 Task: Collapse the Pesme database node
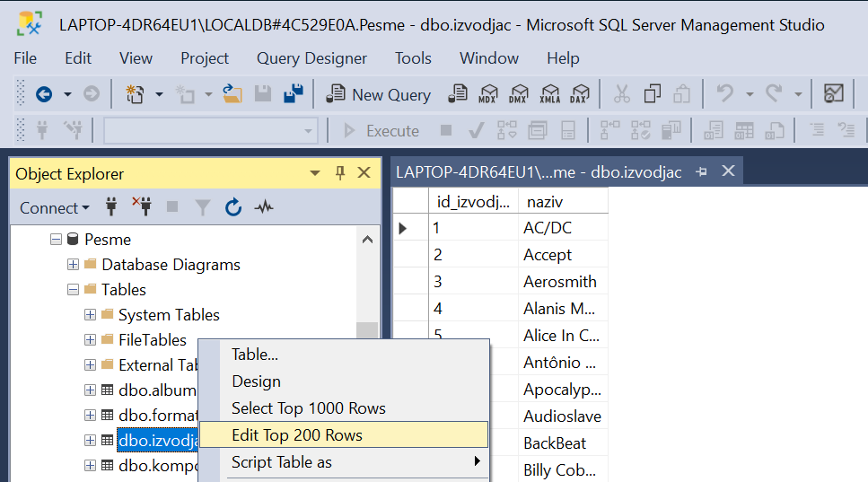(56, 240)
